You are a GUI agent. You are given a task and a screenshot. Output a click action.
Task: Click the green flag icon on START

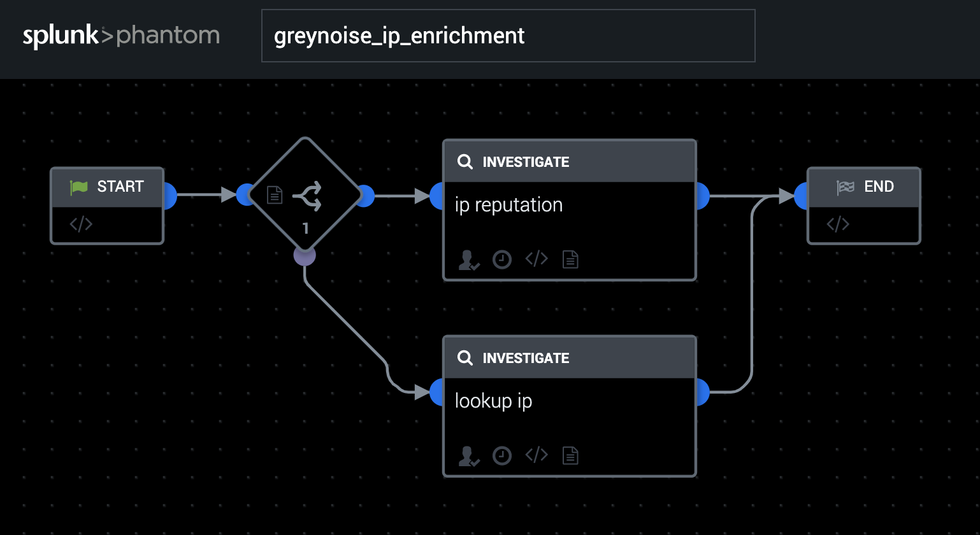click(x=79, y=187)
